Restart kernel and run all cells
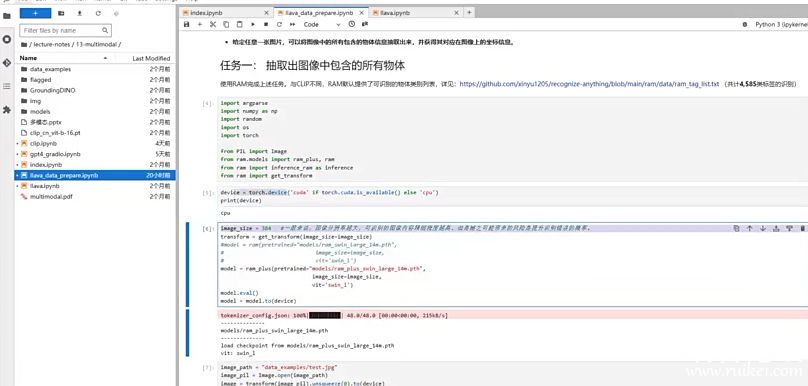Screen dimensions: 808x386 click(x=293, y=24)
